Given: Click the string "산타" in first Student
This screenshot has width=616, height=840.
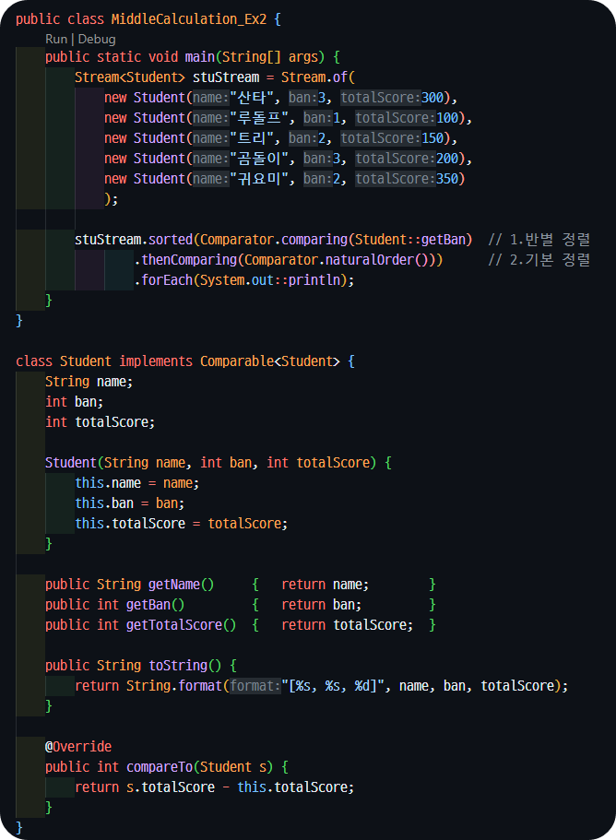Looking at the screenshot, I should click(x=252, y=98).
